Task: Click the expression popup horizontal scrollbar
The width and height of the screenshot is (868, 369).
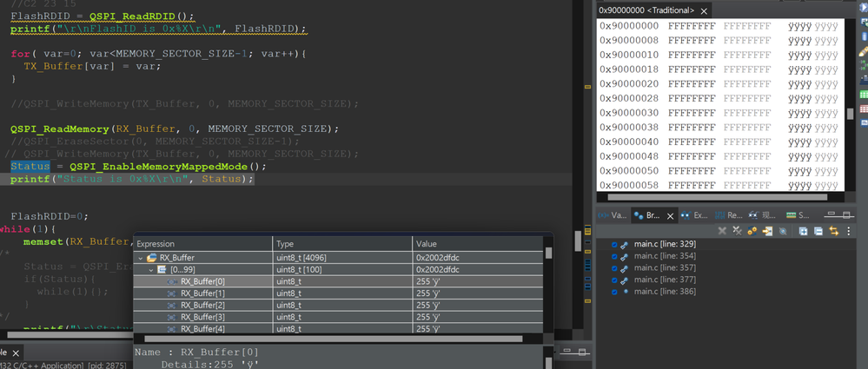Action: pyautogui.click(x=334, y=339)
